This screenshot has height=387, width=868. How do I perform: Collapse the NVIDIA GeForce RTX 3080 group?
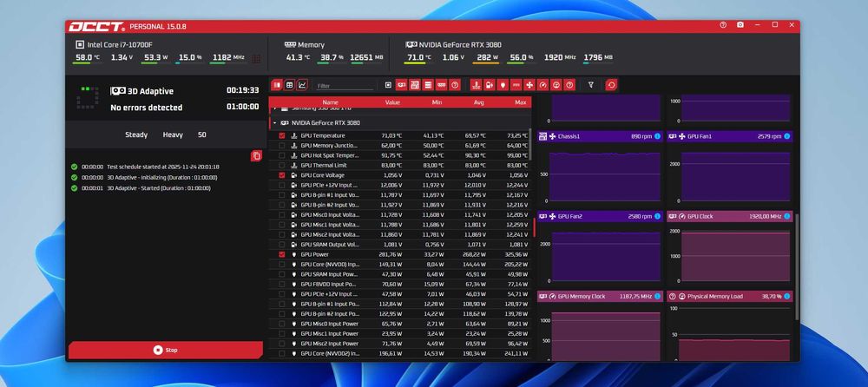pos(274,123)
